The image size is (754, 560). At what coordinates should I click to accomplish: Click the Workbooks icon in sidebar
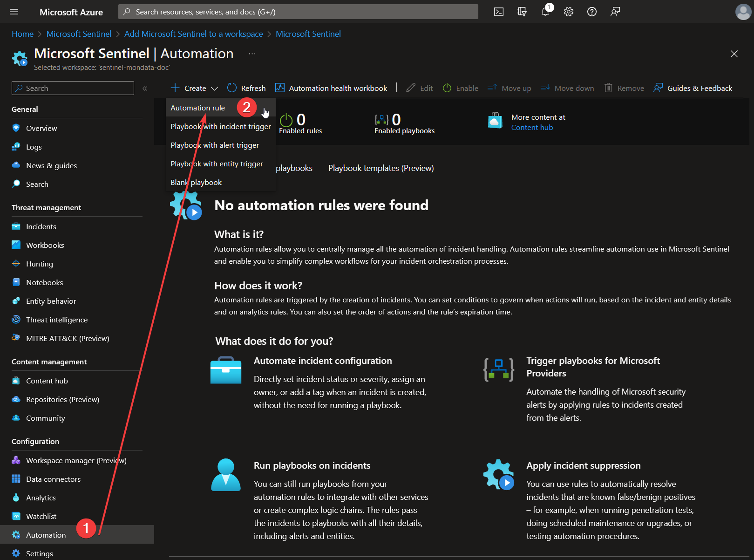coord(16,245)
